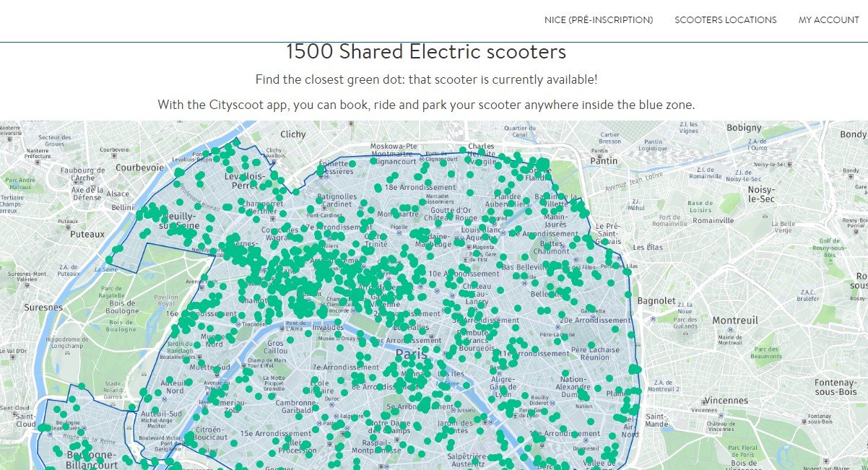The image size is (868, 470).
Task: Click the 'Find the closest green dot' sentence
Action: [x=426, y=79]
